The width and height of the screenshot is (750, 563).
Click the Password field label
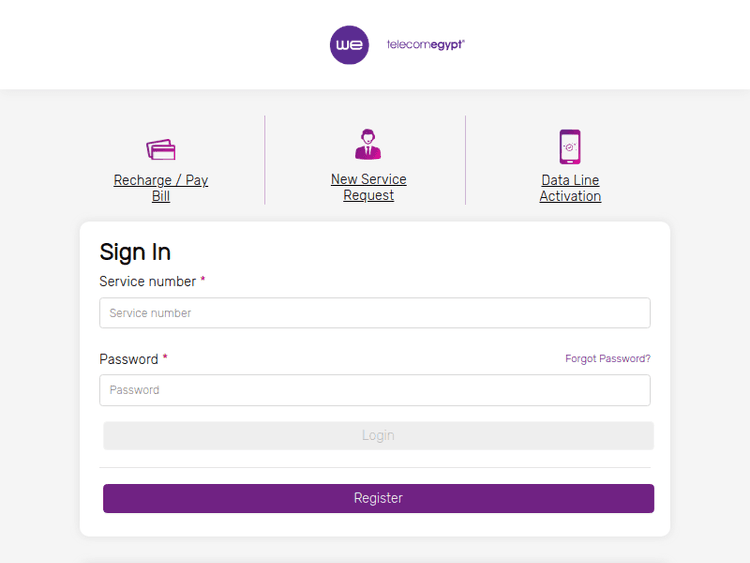click(129, 359)
